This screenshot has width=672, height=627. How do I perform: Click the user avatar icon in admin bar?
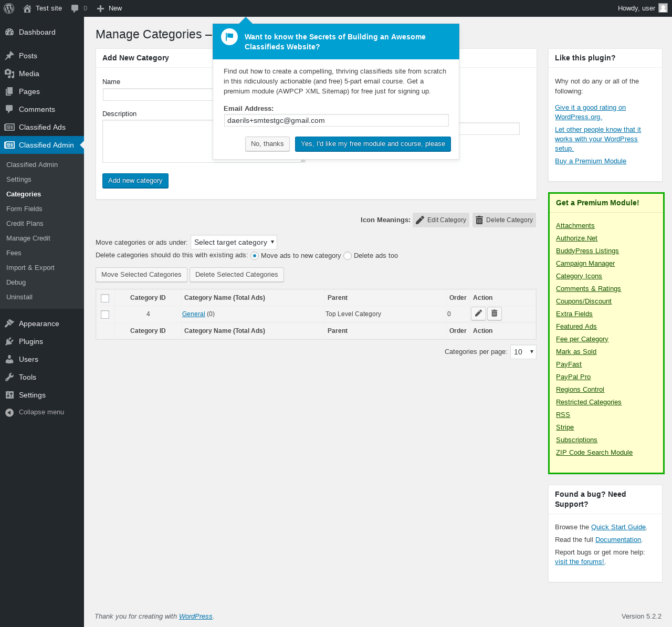click(x=663, y=8)
